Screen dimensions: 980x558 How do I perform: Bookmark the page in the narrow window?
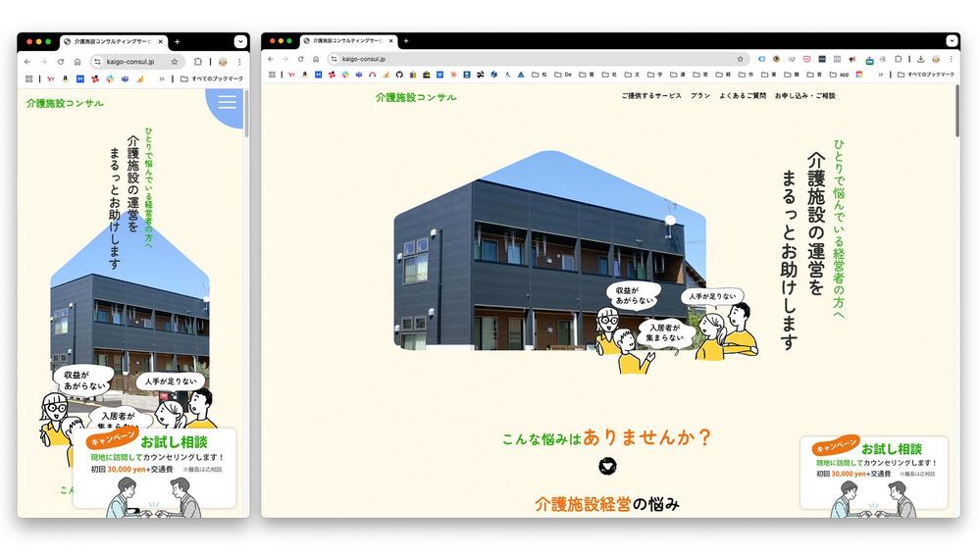pyautogui.click(x=175, y=62)
